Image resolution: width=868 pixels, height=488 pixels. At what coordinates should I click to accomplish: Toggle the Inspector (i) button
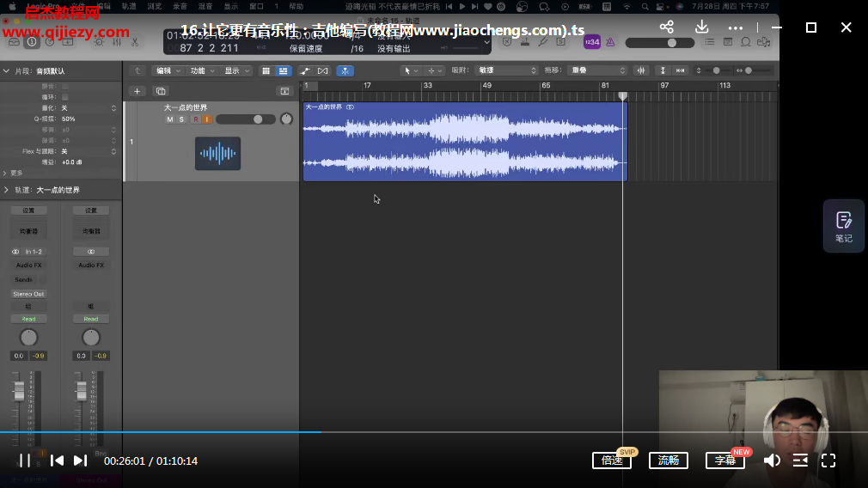(32, 42)
